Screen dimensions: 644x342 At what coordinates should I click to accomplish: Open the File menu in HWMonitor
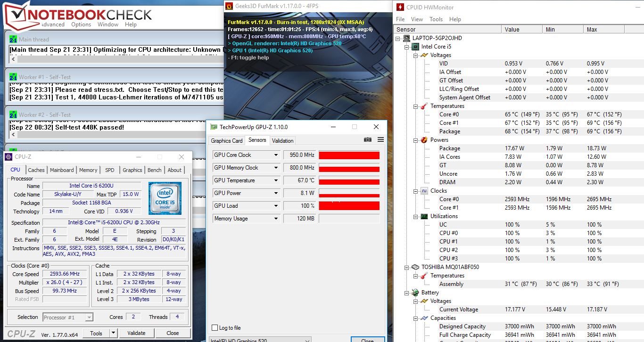[400, 19]
